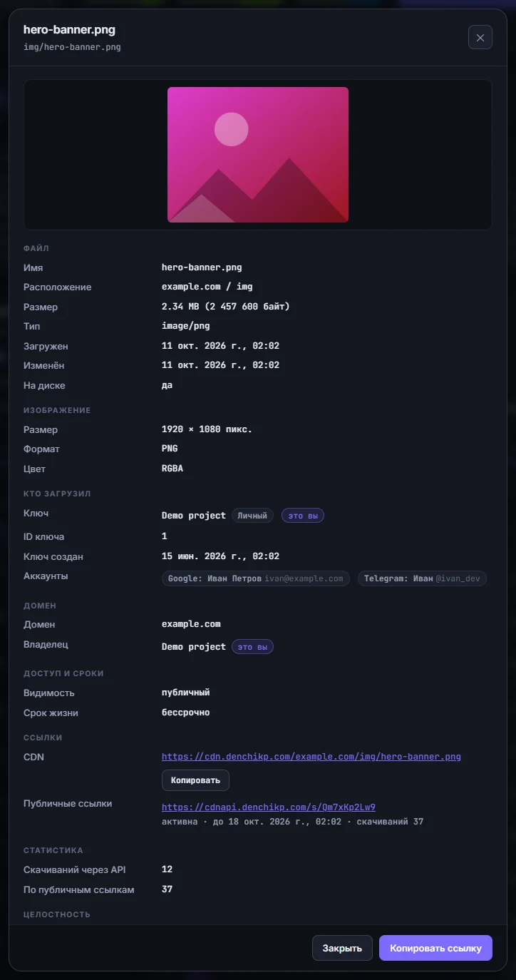Click the dimensions '1920 × 1080 пикс.'
516x980 pixels.
[207, 429]
